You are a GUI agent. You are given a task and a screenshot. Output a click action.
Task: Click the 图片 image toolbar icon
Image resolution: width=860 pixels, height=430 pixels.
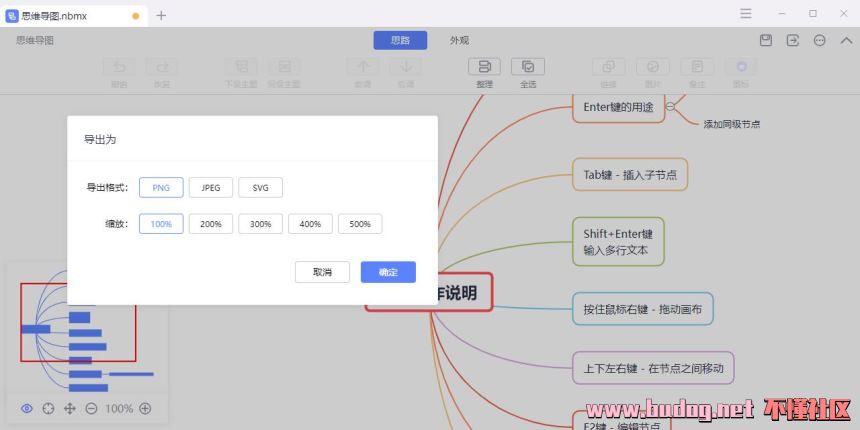[x=653, y=67]
